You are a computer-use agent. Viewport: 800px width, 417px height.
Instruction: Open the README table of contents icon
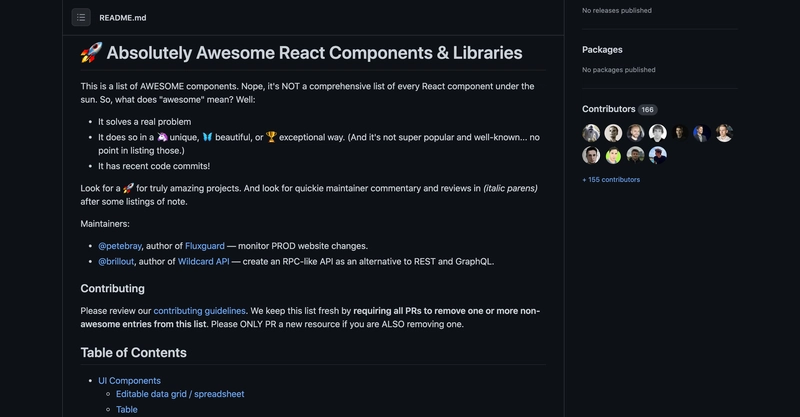[x=81, y=17]
